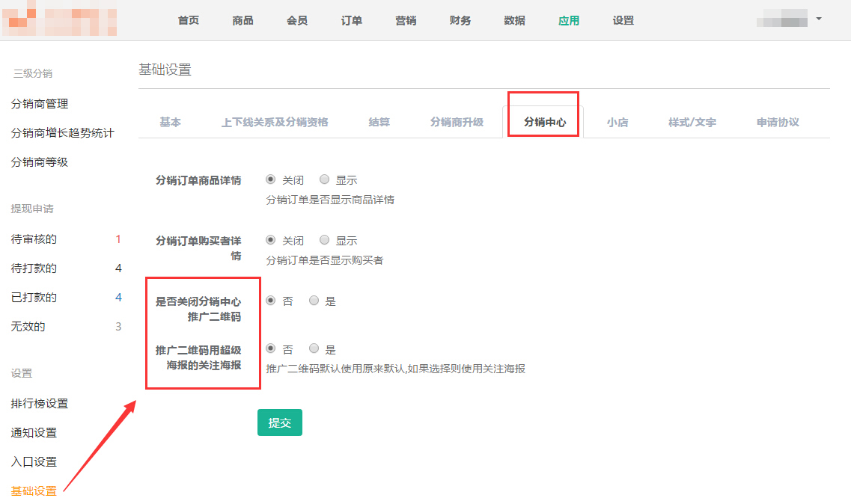This screenshot has height=504, width=851.
Task: Open the 分销商升级 tab
Action: pyautogui.click(x=457, y=122)
